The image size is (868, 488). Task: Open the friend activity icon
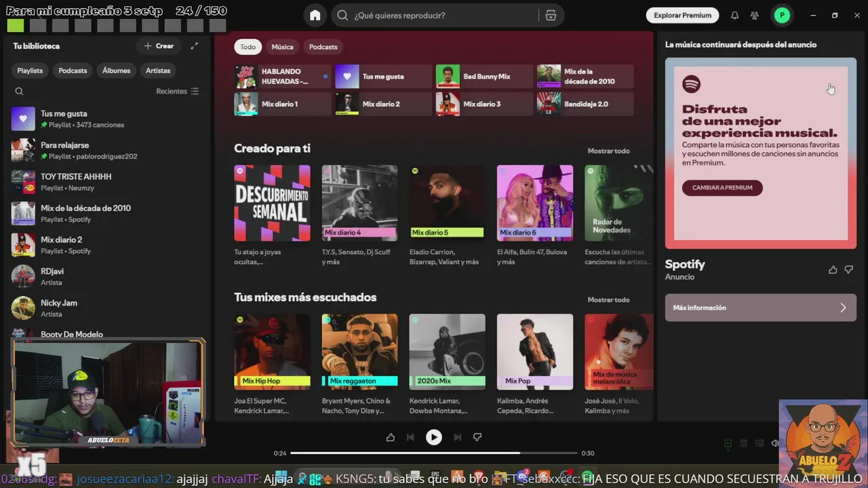(754, 16)
